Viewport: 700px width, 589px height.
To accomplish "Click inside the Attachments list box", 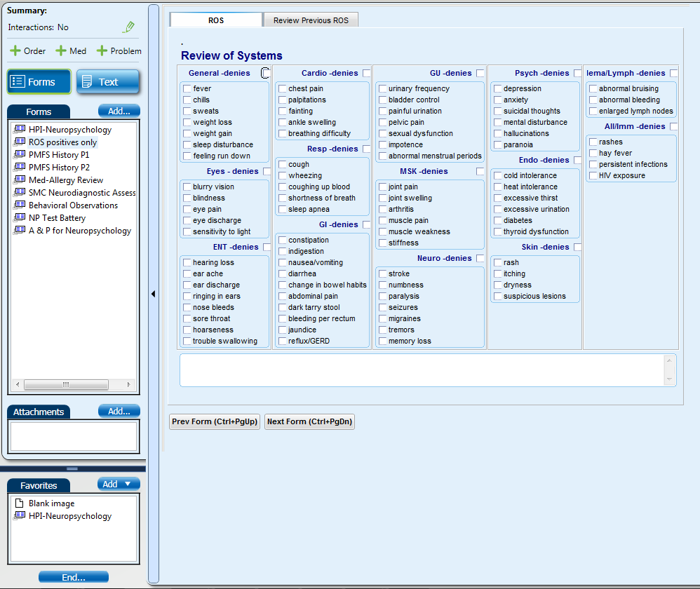I will point(74,436).
